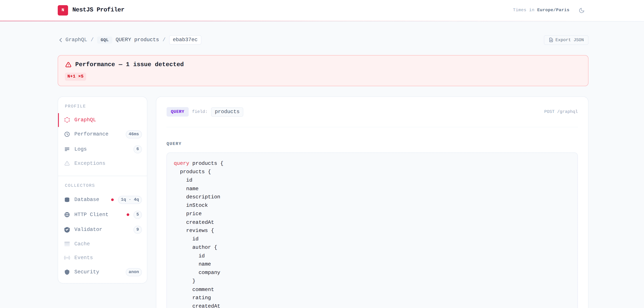Open the Logs sidebar section

click(103, 149)
